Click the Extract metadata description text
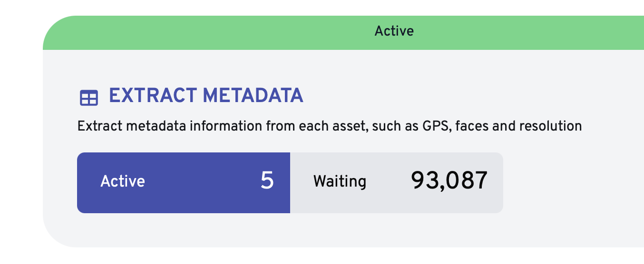The height and width of the screenshot is (264, 644). (x=329, y=126)
